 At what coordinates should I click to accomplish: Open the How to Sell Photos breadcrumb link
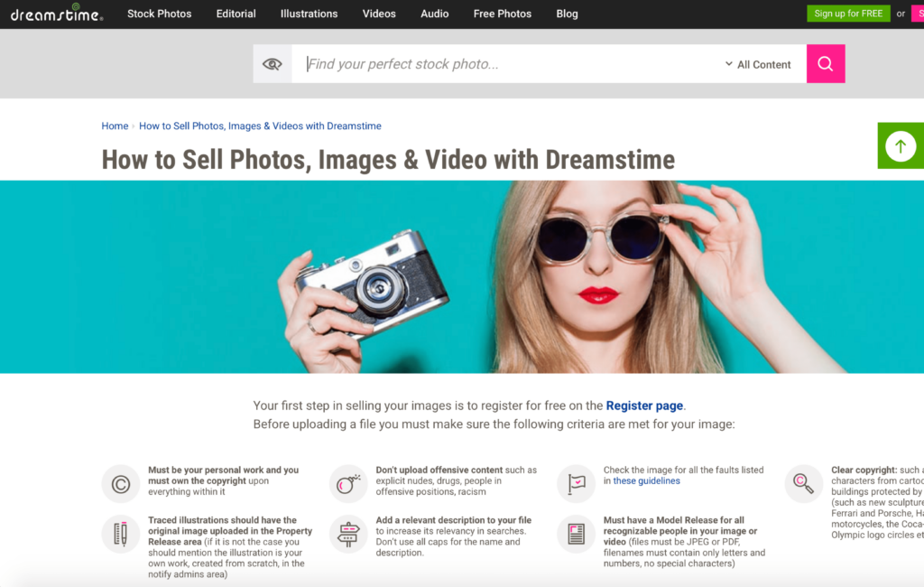tap(260, 126)
